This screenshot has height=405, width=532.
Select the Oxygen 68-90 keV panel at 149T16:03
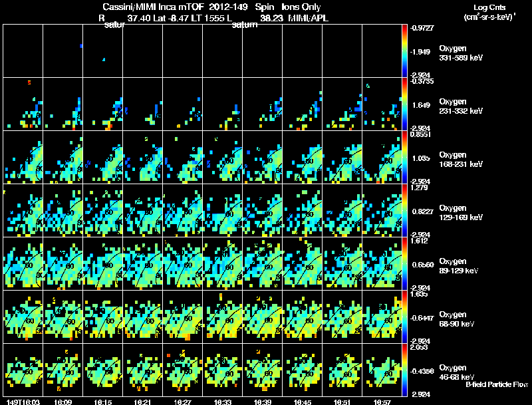[23, 317]
